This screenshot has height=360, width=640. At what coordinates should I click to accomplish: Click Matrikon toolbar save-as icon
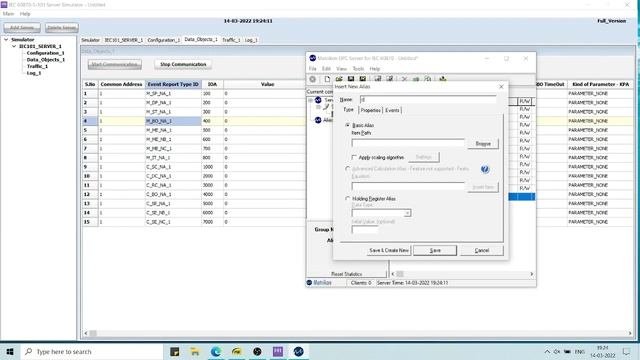click(x=362, y=79)
